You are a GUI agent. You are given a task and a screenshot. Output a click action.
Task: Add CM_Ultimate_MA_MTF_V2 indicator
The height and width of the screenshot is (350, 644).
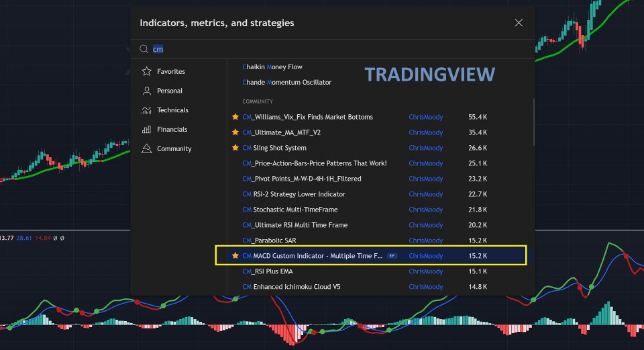click(281, 132)
